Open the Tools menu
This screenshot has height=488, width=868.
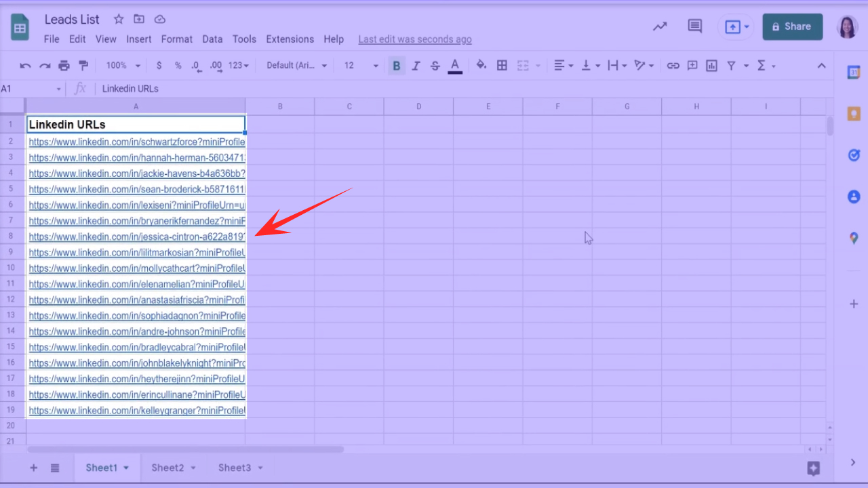(x=244, y=39)
